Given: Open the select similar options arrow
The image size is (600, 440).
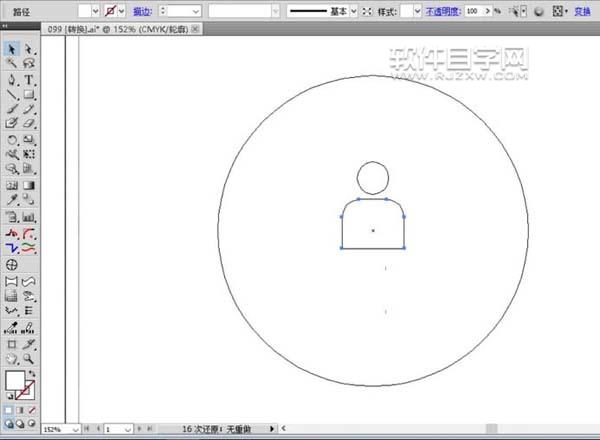Looking at the screenshot, I should (524, 11).
